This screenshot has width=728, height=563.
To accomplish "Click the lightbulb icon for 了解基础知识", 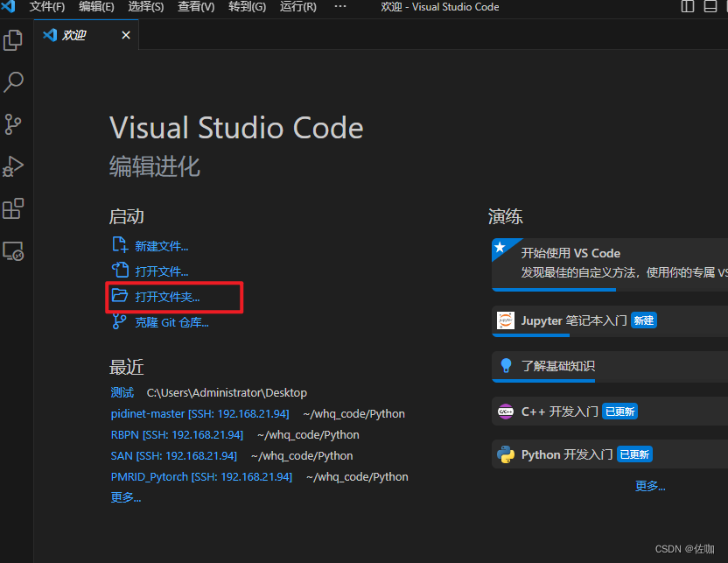I will click(x=506, y=366).
